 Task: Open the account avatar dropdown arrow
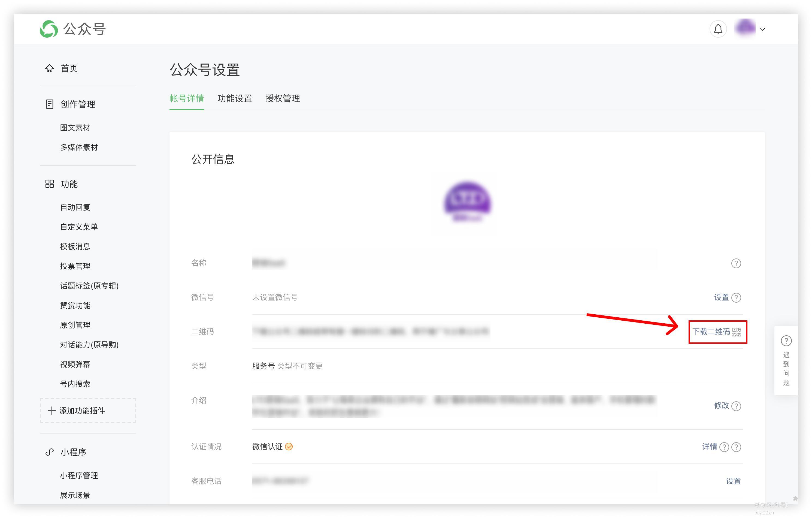(762, 29)
